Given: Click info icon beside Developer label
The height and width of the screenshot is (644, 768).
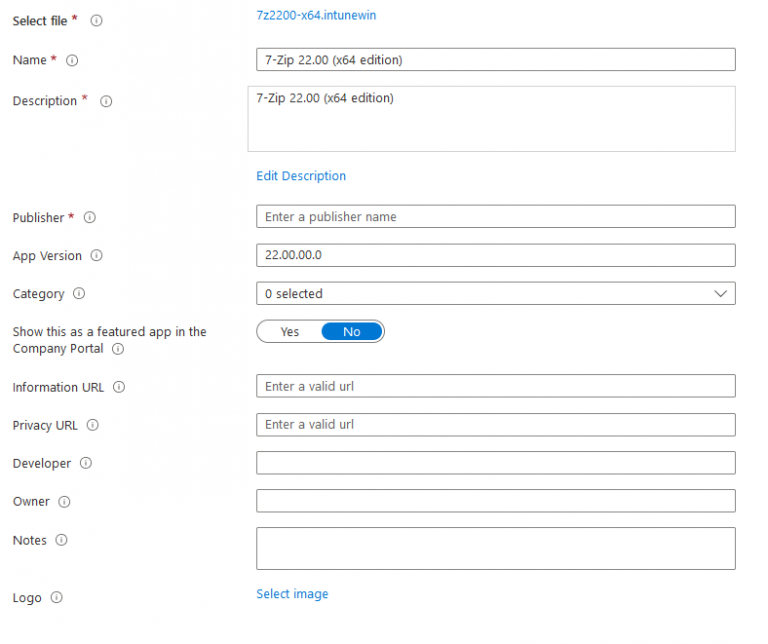Looking at the screenshot, I should [x=86, y=463].
